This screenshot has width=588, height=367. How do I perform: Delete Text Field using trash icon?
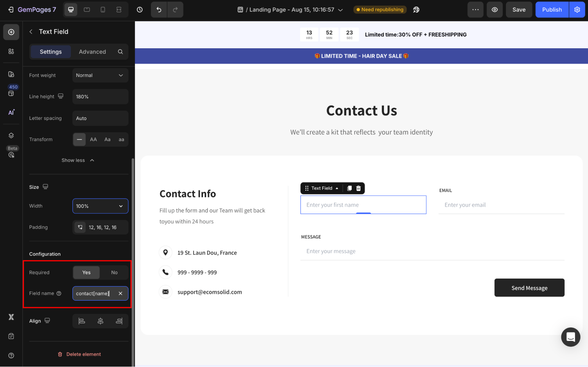pos(358,188)
